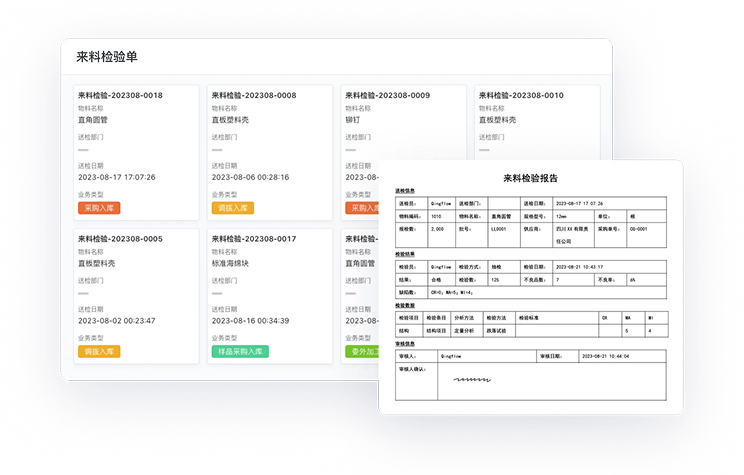This screenshot has width=744, height=475.
Task: Click report cell 2023-08-21 10:43:17
Action: pos(579,267)
